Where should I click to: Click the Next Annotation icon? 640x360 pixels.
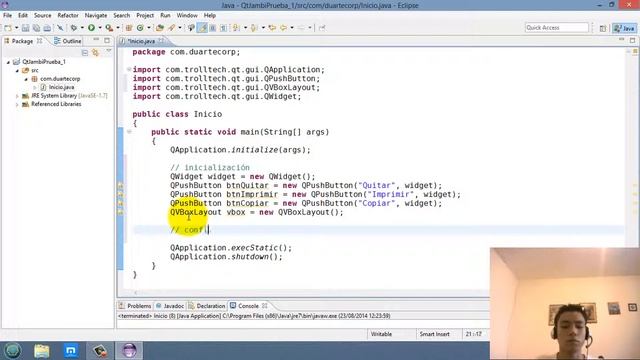pos(236,28)
